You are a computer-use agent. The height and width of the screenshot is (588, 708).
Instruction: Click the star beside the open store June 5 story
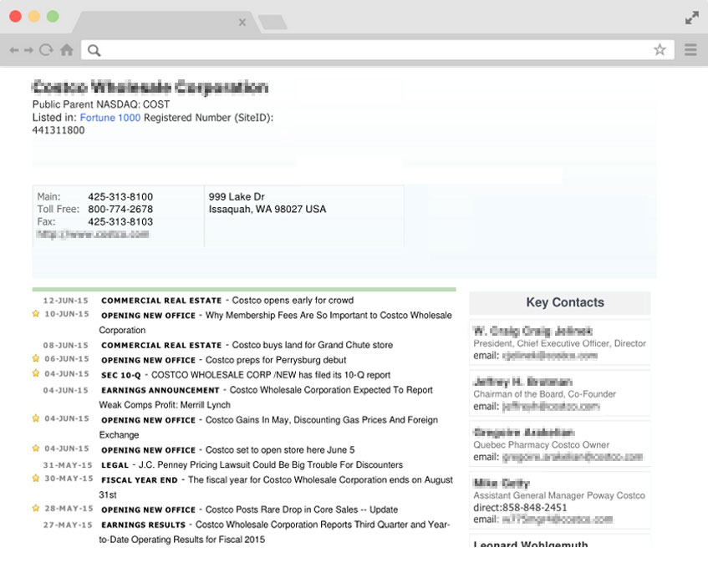[36, 449]
